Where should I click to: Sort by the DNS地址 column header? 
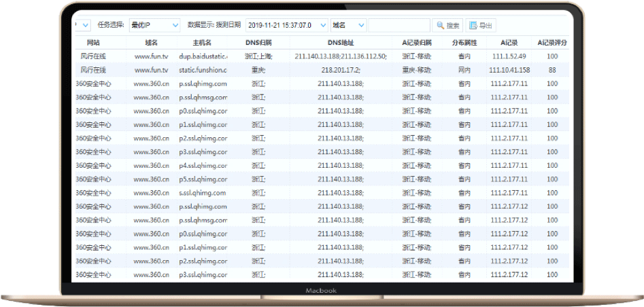[341, 42]
